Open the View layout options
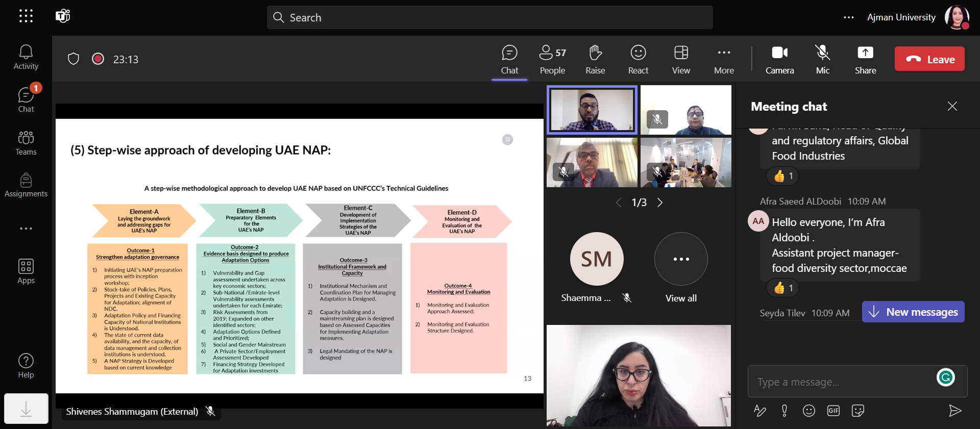Image resolution: width=980 pixels, height=429 pixels. tap(681, 59)
